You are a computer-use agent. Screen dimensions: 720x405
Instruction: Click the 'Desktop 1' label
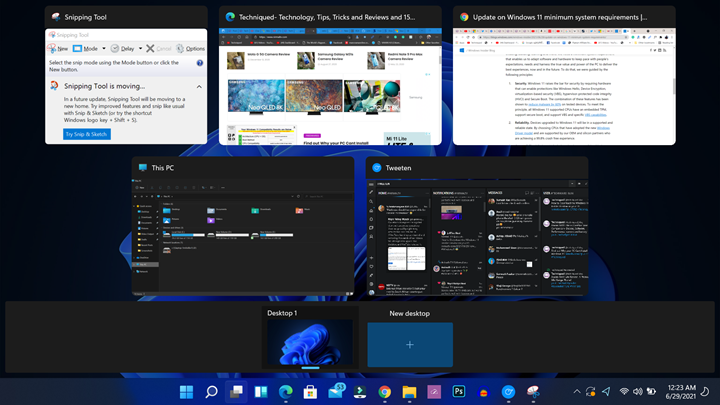(x=282, y=313)
